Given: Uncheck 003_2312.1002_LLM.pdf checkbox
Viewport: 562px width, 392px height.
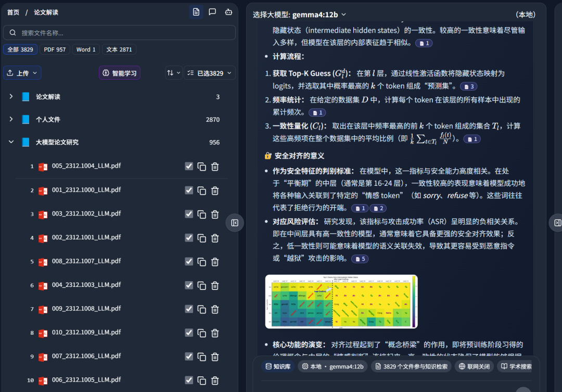Looking at the screenshot, I should (189, 214).
